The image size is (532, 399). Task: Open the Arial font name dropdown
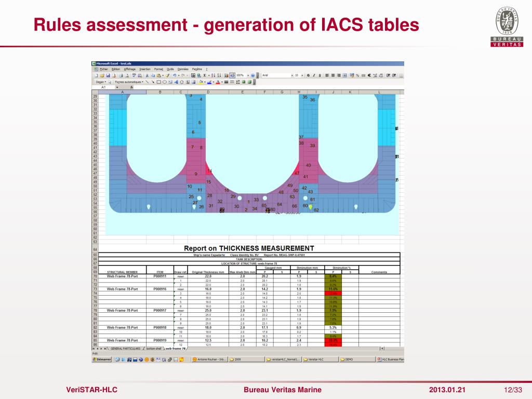click(x=292, y=75)
